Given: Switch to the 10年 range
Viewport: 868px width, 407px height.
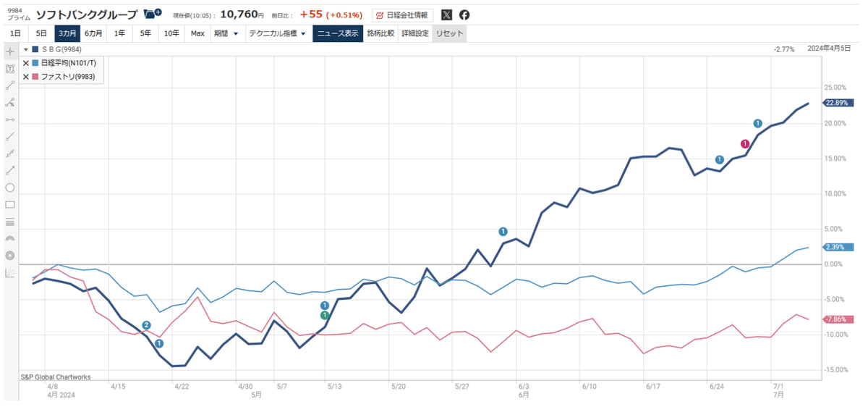Looking at the screenshot, I should coord(171,33).
